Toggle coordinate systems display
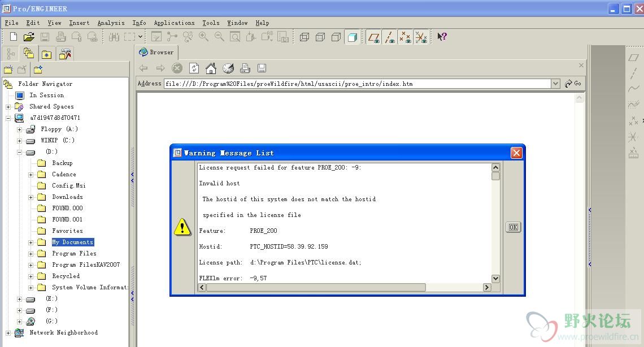The height and width of the screenshot is (347, 644). [x=421, y=37]
